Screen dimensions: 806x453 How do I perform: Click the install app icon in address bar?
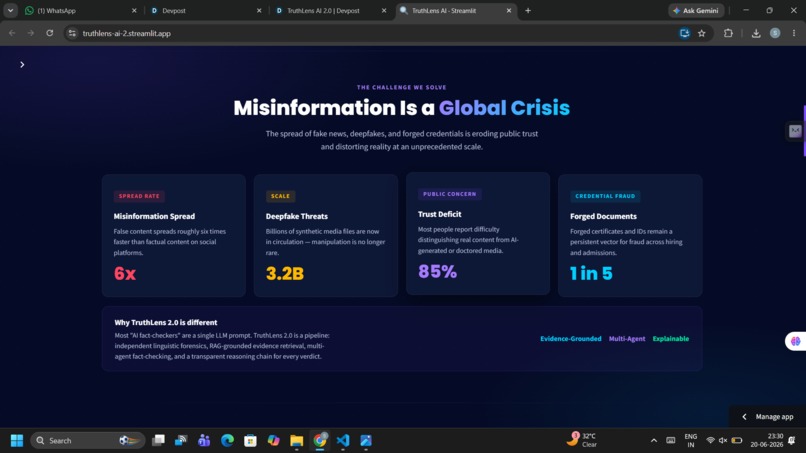pos(684,33)
